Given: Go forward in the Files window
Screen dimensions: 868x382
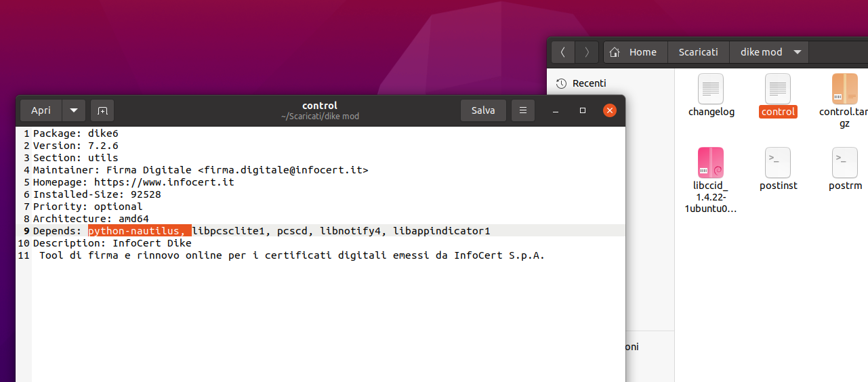Looking at the screenshot, I should 587,52.
